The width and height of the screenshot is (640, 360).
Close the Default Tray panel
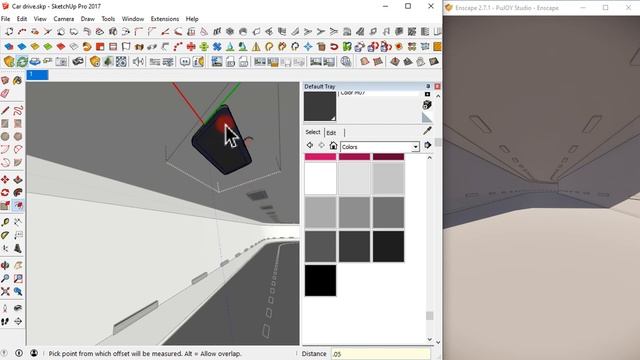(437, 86)
